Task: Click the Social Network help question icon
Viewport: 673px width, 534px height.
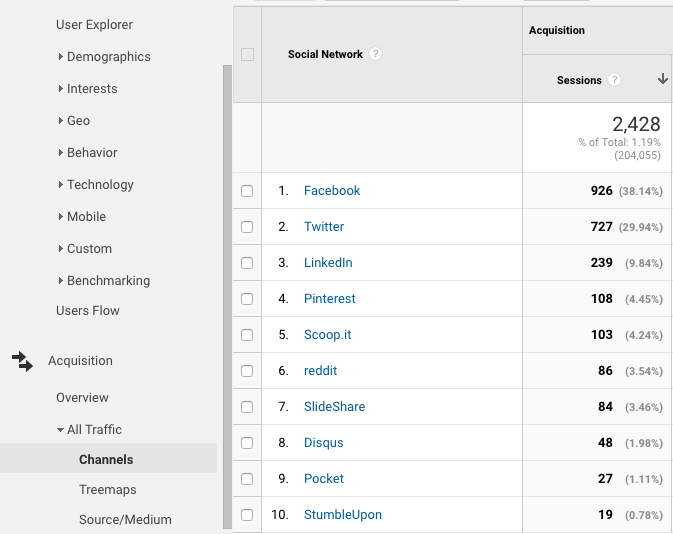Action: pyautogui.click(x=375, y=54)
